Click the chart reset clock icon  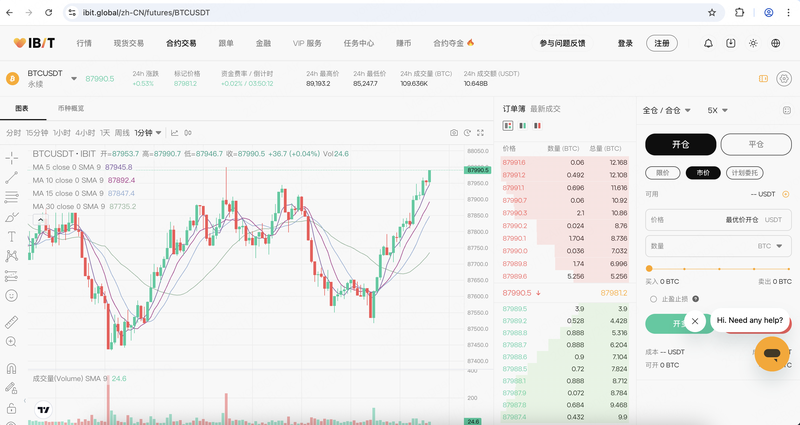[x=467, y=133]
